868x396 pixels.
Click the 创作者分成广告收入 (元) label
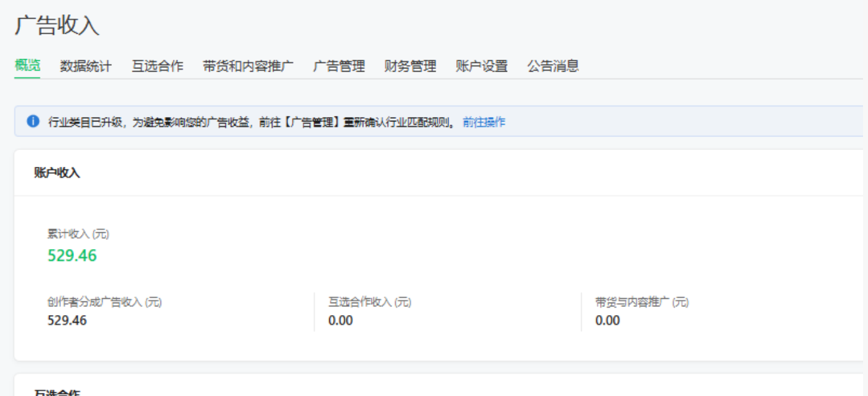(105, 303)
